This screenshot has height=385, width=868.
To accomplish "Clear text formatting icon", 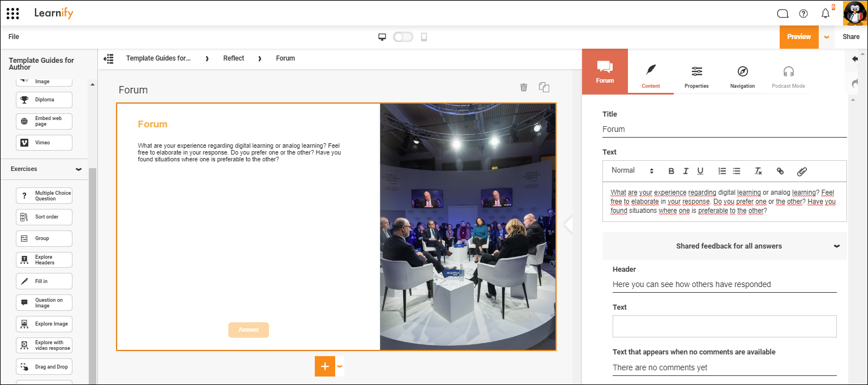I will point(759,171).
